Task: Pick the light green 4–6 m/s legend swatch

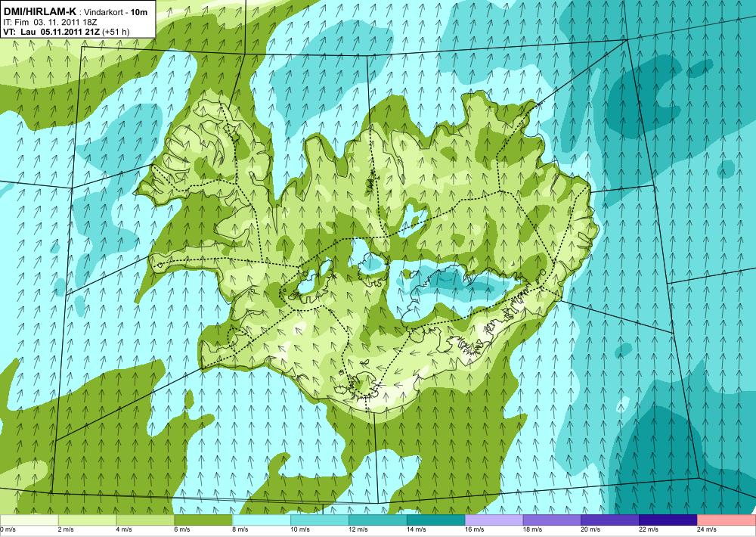Action: tap(145, 520)
